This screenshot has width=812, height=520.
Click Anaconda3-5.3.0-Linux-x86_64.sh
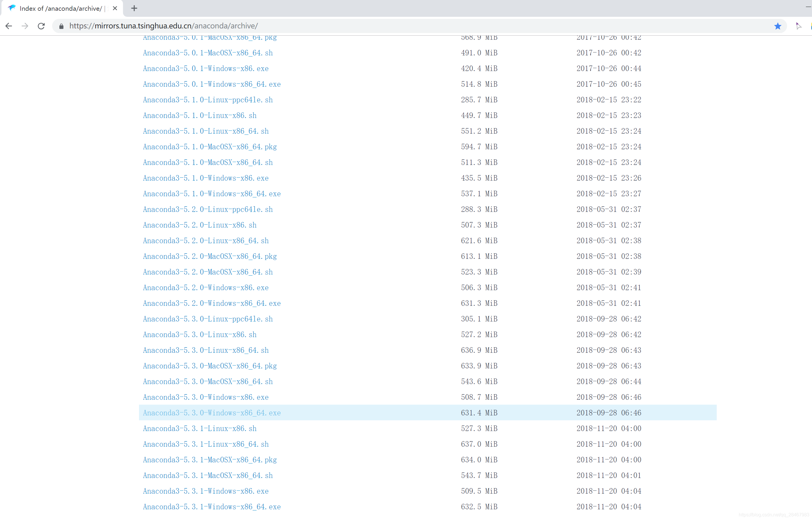pos(206,350)
